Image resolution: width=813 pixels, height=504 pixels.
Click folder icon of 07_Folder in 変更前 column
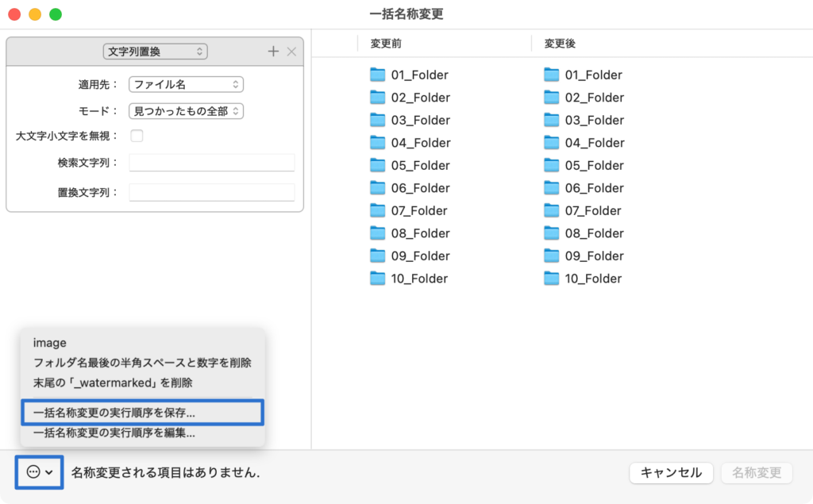(x=377, y=210)
